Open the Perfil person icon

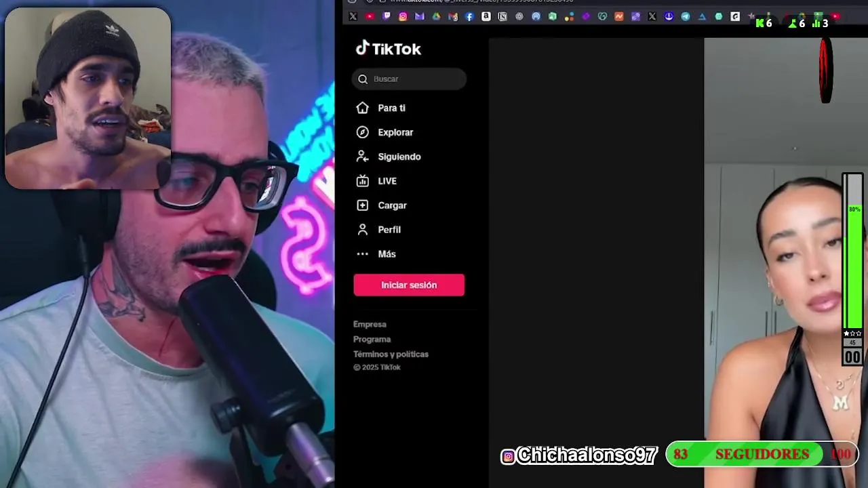(x=363, y=230)
